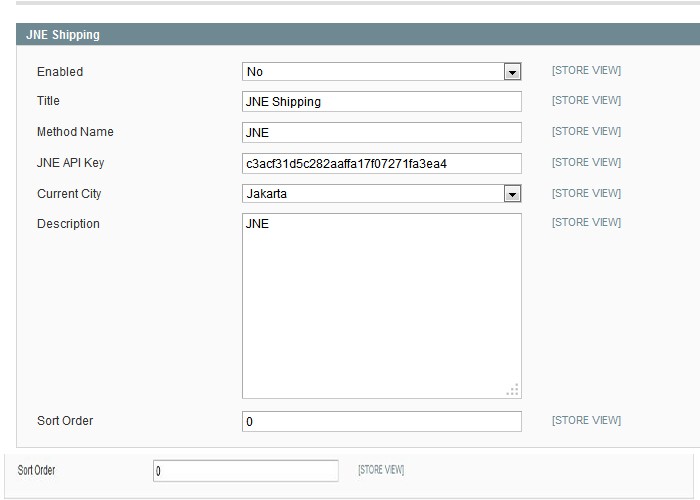Click the Current City label
The height and width of the screenshot is (500, 700).
coord(69,194)
